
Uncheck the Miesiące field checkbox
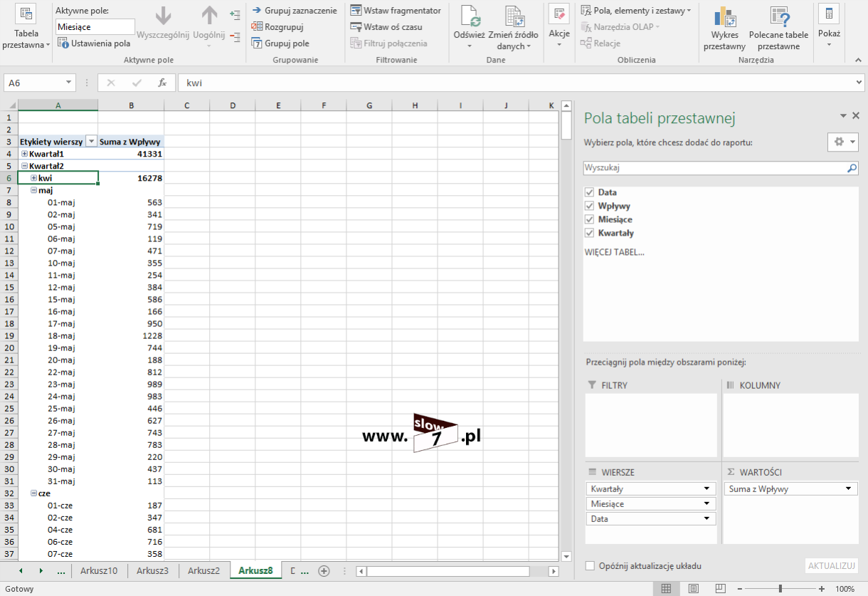589,219
